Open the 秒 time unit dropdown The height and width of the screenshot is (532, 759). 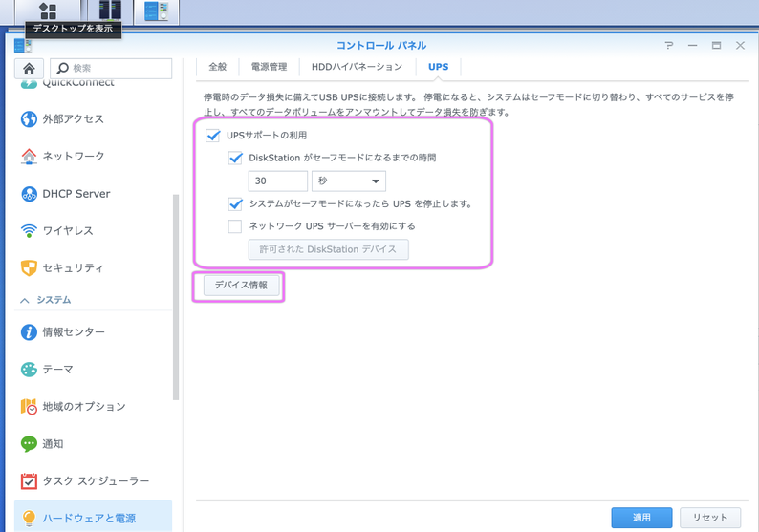point(349,181)
